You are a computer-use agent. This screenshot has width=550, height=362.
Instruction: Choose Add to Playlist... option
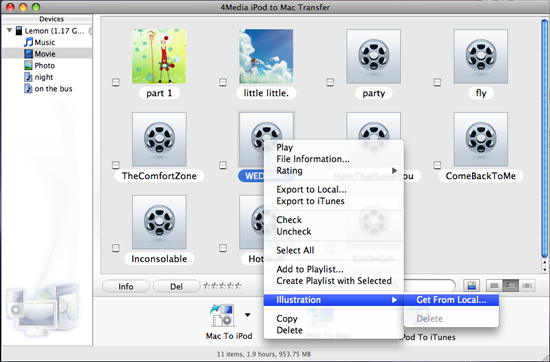pos(334,269)
